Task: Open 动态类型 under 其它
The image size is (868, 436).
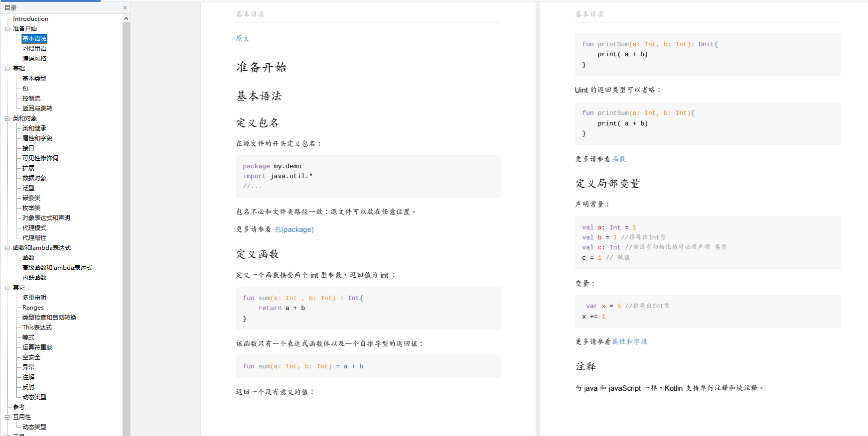Action: coord(34,397)
